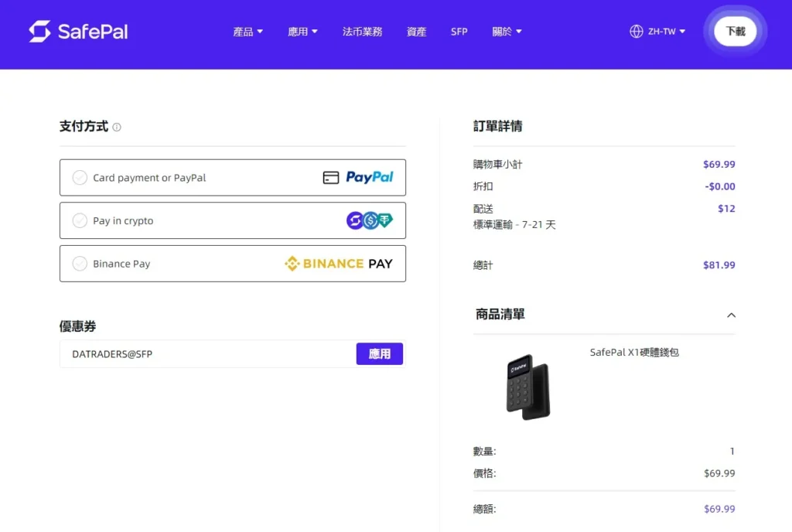Click the crypto coins icon
The width and height of the screenshot is (792, 532).
point(370,220)
